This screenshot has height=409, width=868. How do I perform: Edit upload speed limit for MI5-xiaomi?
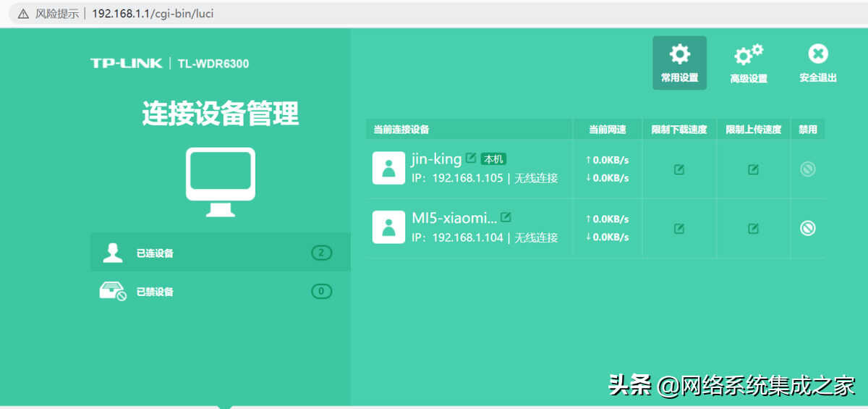pos(753,228)
